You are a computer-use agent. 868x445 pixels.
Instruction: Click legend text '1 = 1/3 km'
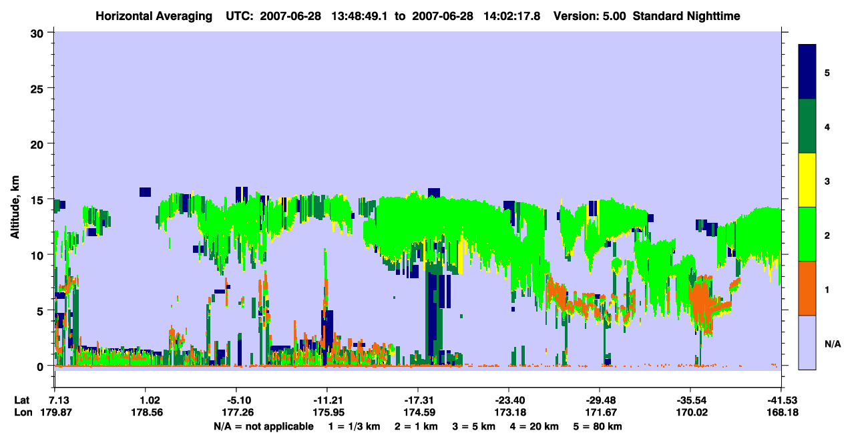pyautogui.click(x=355, y=426)
